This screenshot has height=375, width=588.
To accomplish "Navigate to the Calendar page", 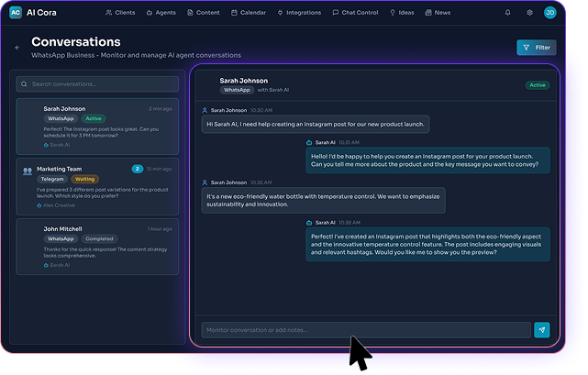I will 249,13.
